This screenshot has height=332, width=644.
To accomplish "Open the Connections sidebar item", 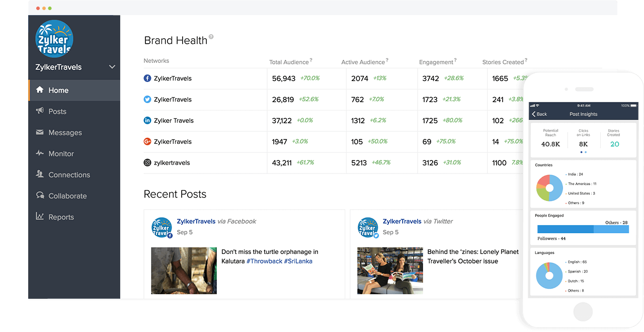I will [x=69, y=175].
